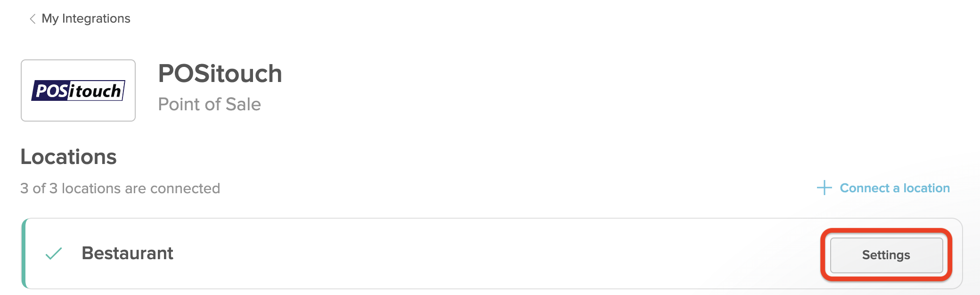Screen dimensions: 980x295
Task: Click the word location in Connect link
Action: click(926, 188)
